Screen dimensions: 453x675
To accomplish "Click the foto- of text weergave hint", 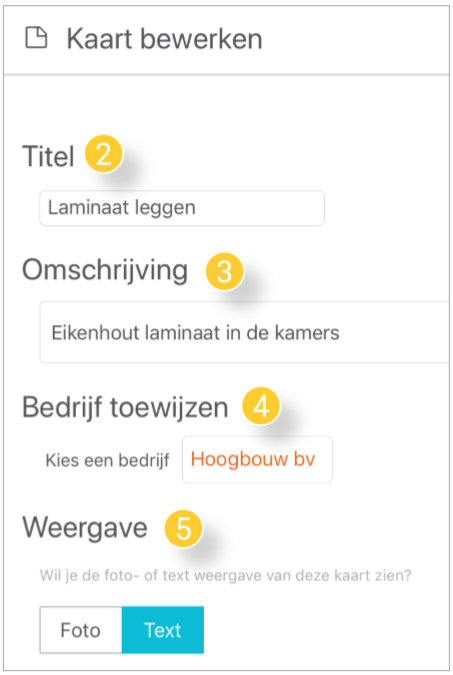I will 226,575.
